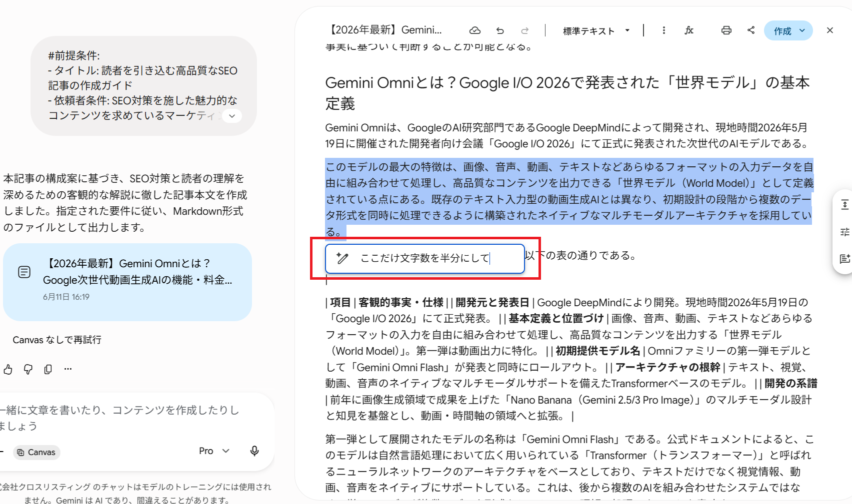Click the length adjustment icon on right rail
The height and width of the screenshot is (504, 852).
point(844,205)
